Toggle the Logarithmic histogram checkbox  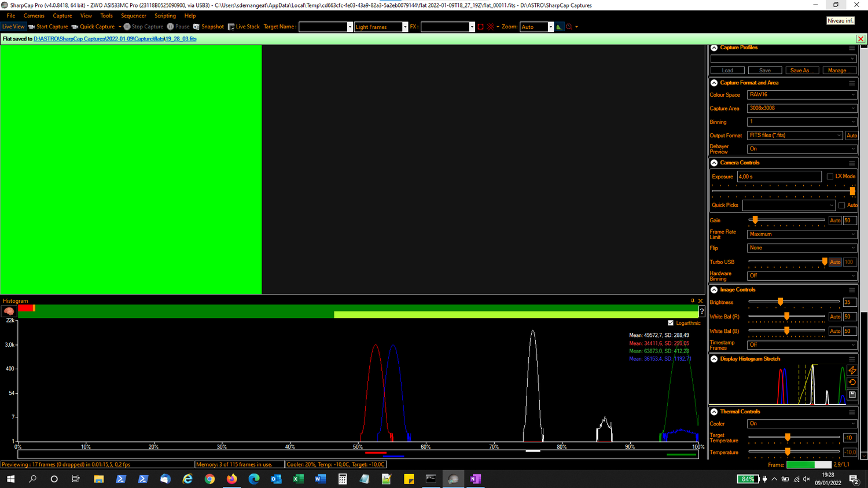pyautogui.click(x=671, y=323)
